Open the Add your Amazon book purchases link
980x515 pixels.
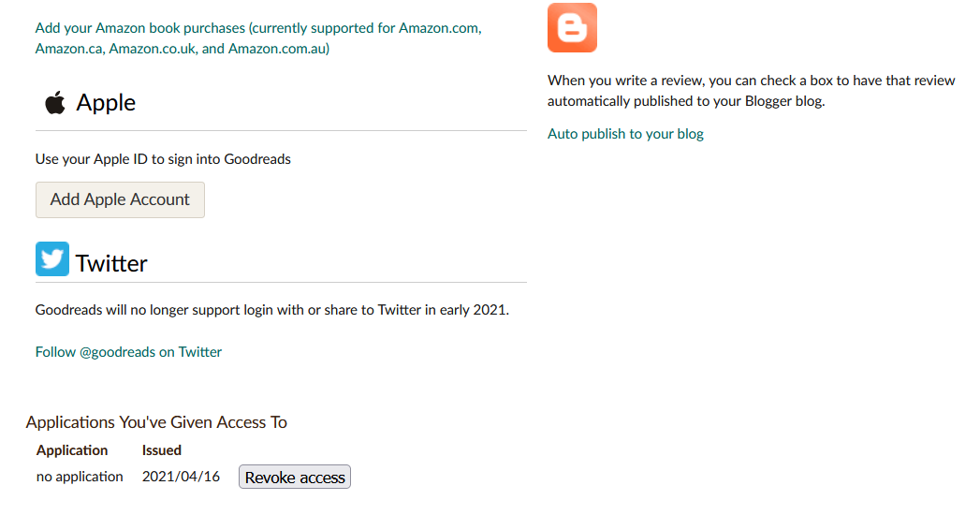pyautogui.click(x=258, y=38)
